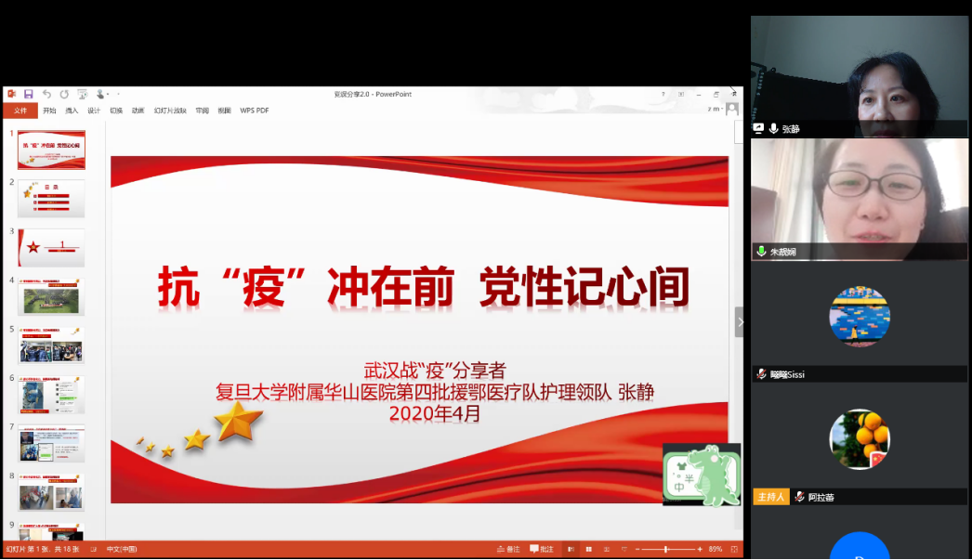Click the language indicator 中文(中国)
The height and width of the screenshot is (560, 972).
tap(122, 550)
